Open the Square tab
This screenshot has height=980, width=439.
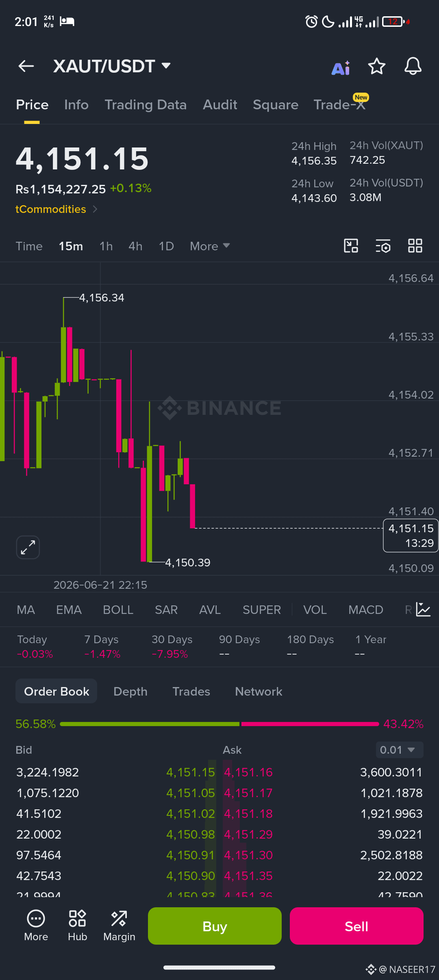coord(276,105)
